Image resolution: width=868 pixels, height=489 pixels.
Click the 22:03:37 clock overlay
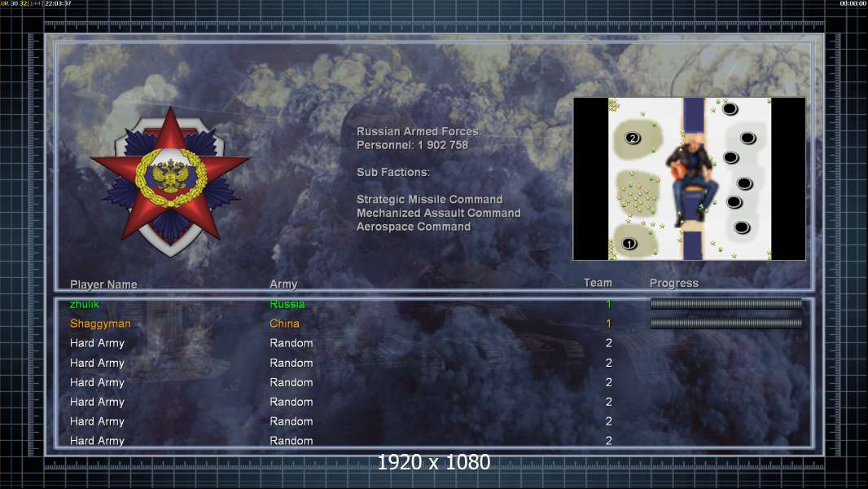[x=58, y=3]
